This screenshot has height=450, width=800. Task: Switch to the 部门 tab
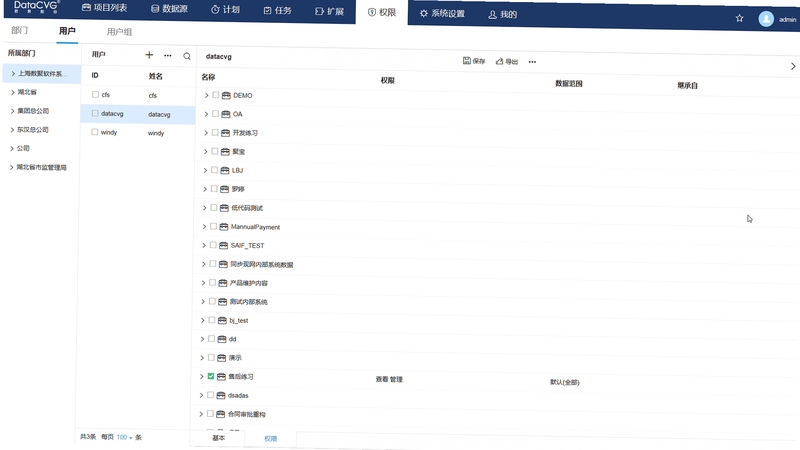click(x=19, y=30)
